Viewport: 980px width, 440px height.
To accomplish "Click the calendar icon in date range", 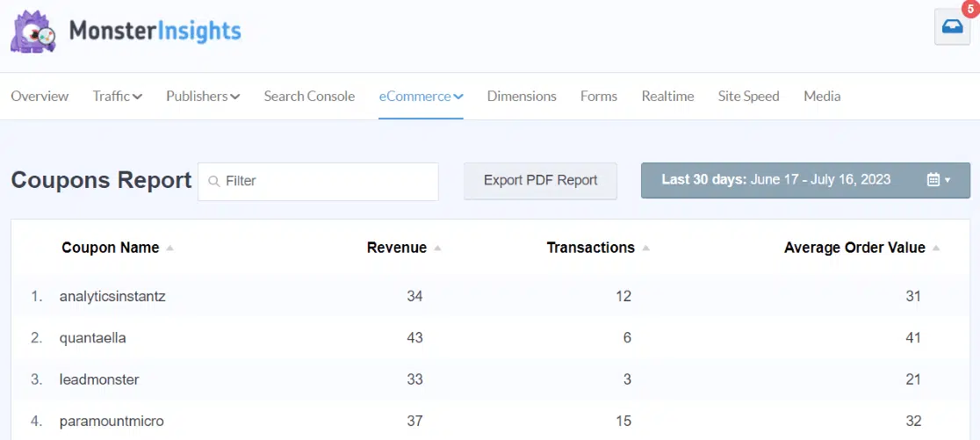I will pyautogui.click(x=933, y=180).
